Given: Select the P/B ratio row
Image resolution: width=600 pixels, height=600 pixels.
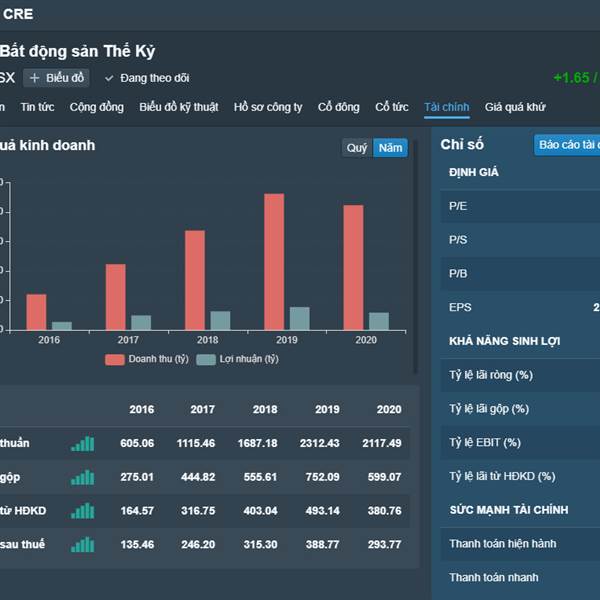Looking at the screenshot, I should [520, 274].
